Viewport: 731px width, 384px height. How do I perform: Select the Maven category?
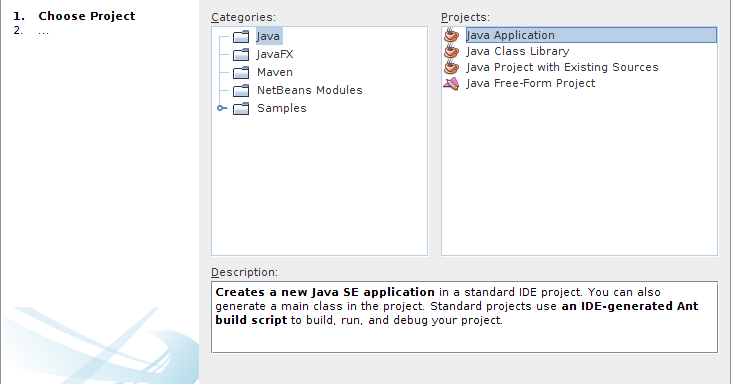[275, 72]
